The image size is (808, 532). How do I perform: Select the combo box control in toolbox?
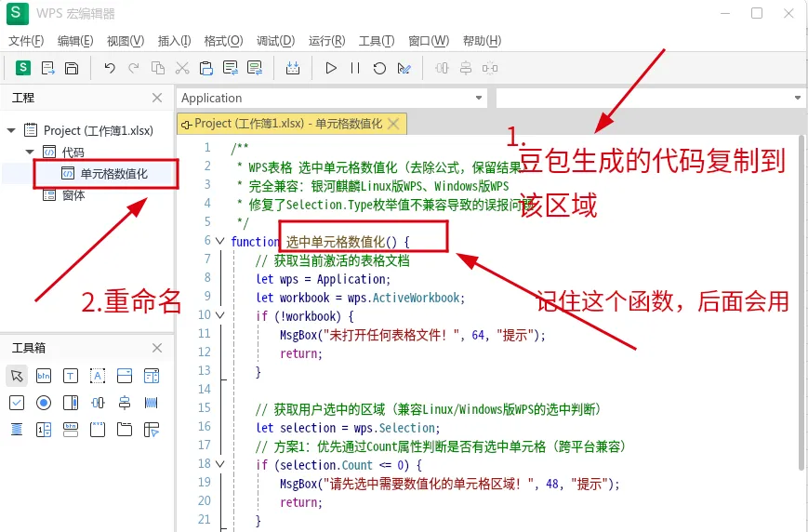[x=125, y=376]
